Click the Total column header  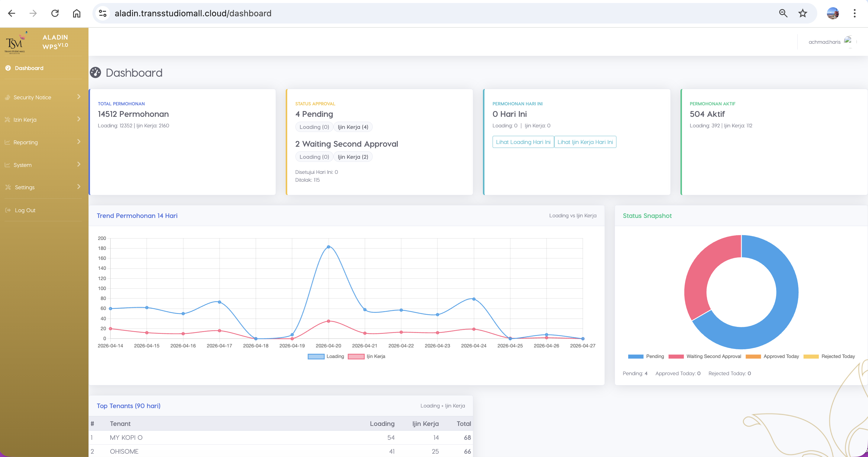point(464,424)
